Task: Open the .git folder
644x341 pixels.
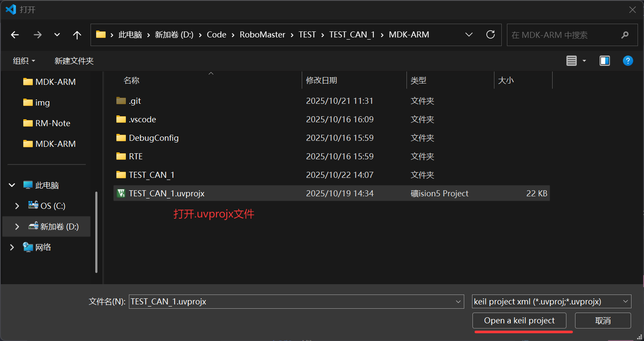Action: click(134, 101)
